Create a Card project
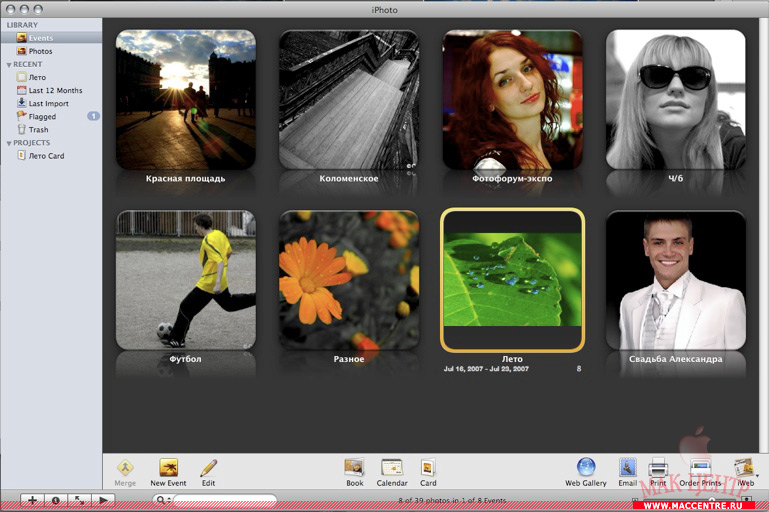 click(x=428, y=473)
